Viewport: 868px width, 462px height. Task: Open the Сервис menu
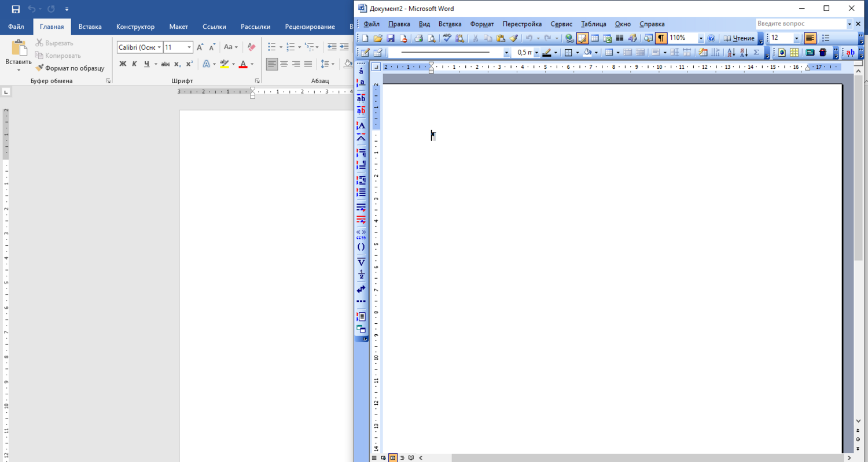[561, 24]
